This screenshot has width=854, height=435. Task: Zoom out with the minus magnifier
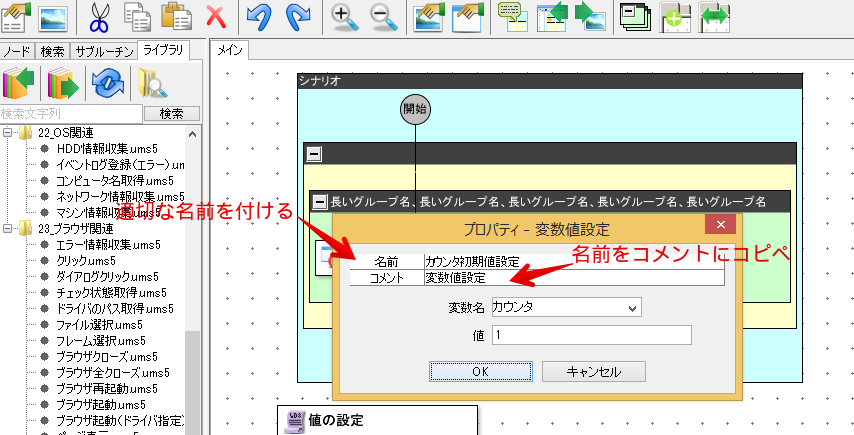tap(384, 17)
